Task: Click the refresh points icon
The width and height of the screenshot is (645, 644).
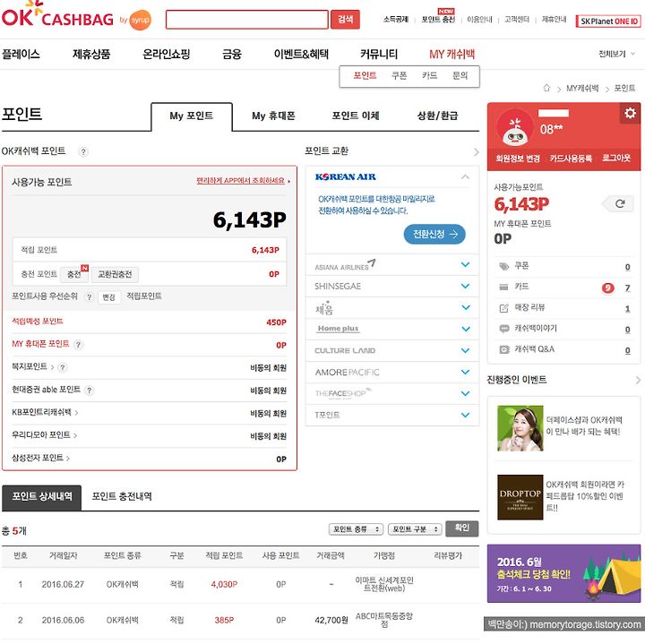Action: tap(620, 203)
